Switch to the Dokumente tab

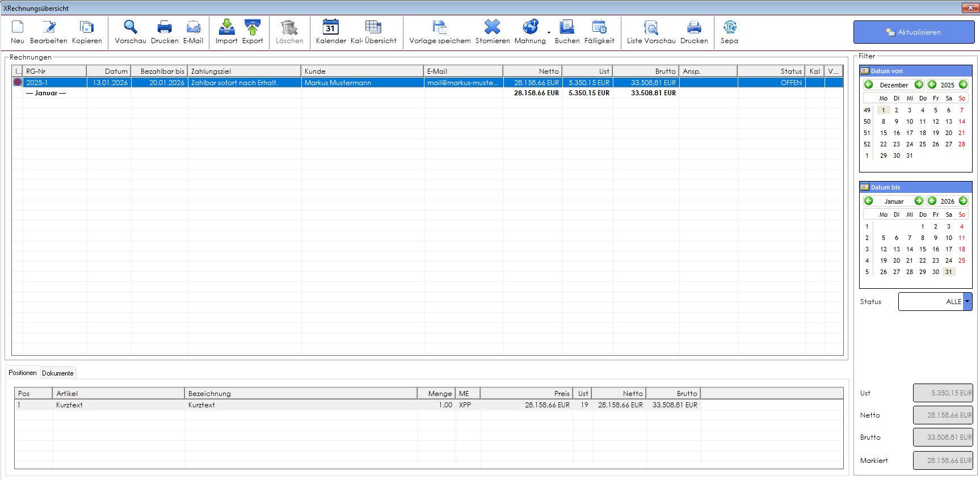click(x=58, y=373)
